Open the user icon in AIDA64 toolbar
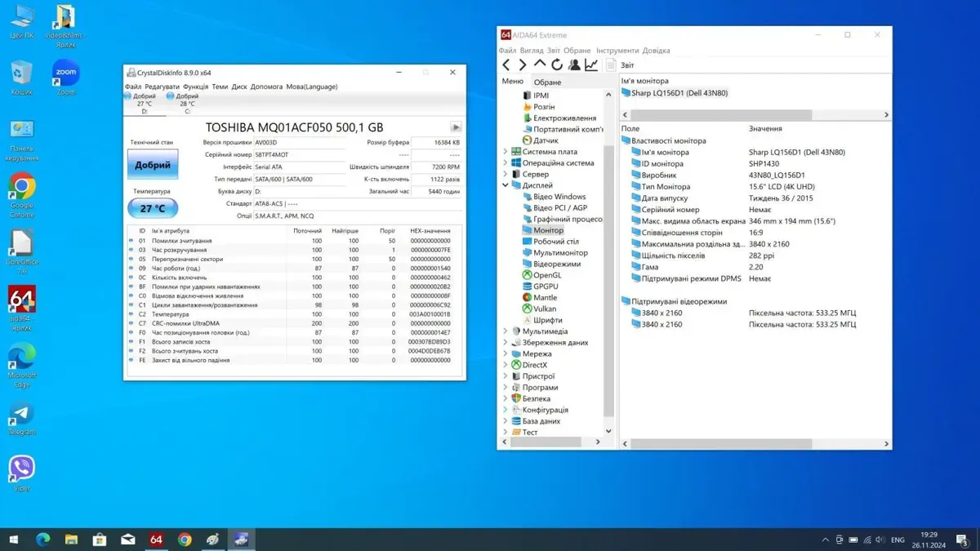Screen dimensions: 980x551 pyautogui.click(x=574, y=65)
